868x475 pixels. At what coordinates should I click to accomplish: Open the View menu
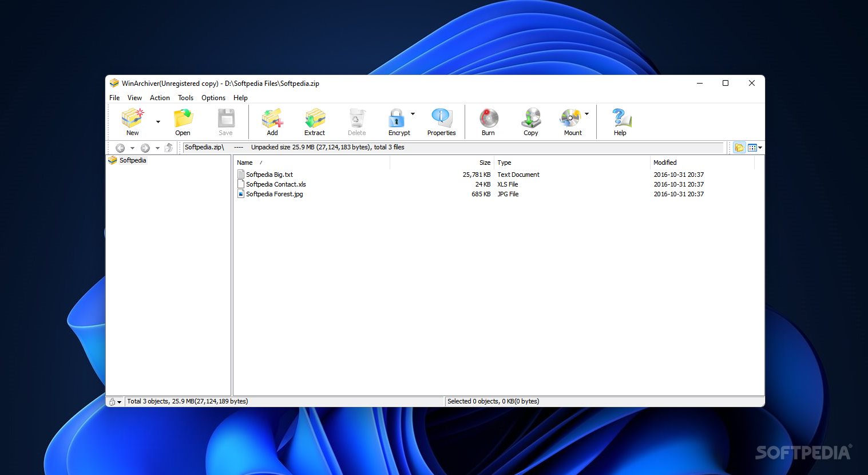click(134, 98)
